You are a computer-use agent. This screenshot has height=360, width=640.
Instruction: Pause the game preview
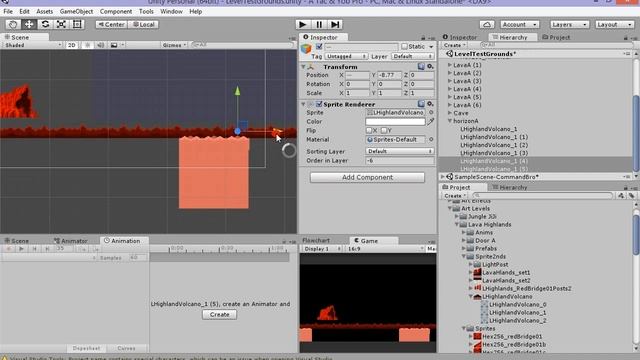[319, 24]
